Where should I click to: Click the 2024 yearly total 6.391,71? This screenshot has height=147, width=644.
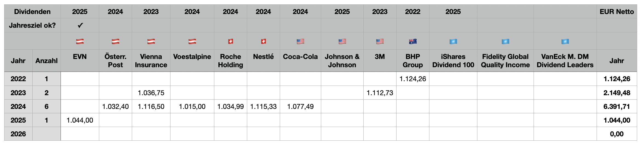(617, 106)
